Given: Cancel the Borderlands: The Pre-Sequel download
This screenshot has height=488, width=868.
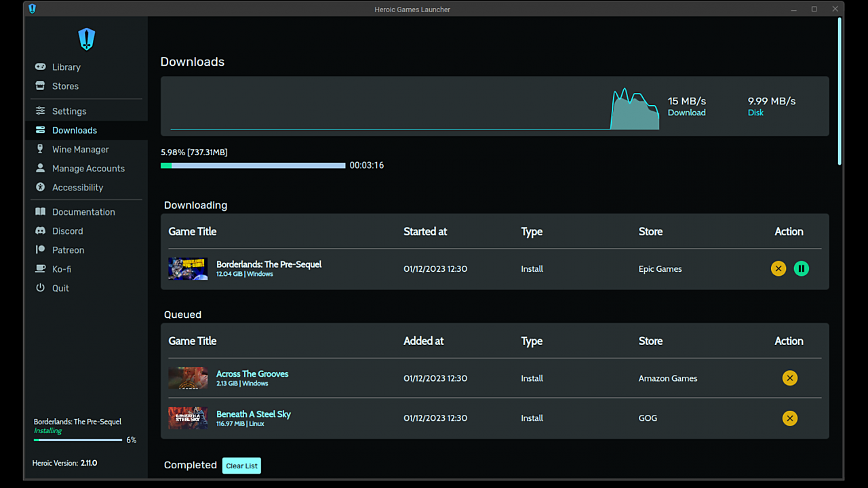Looking at the screenshot, I should [x=778, y=268].
